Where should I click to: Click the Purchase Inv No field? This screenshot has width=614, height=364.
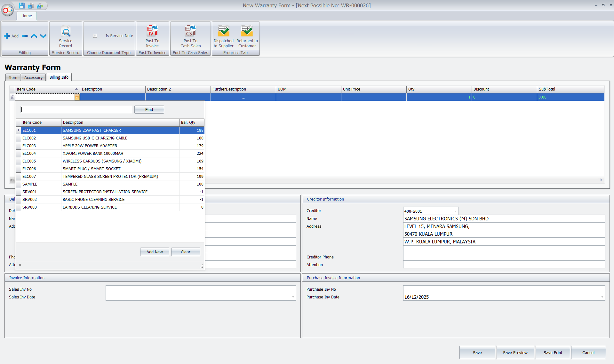504,289
